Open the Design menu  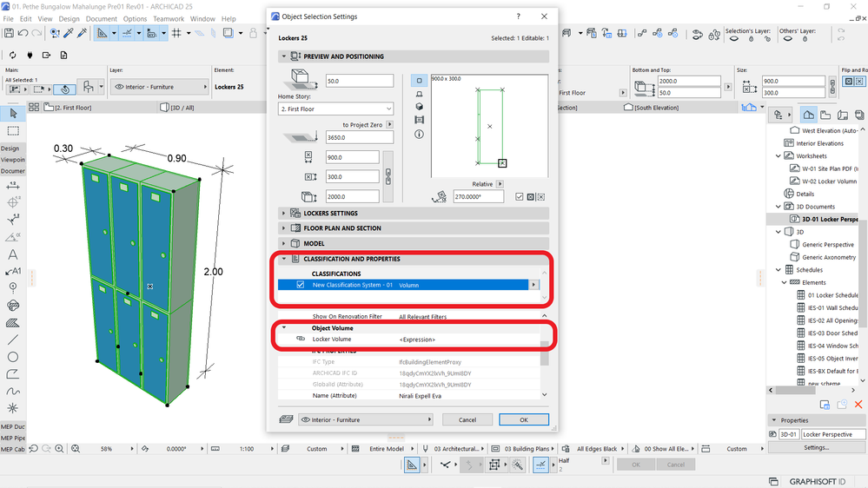[x=70, y=19]
